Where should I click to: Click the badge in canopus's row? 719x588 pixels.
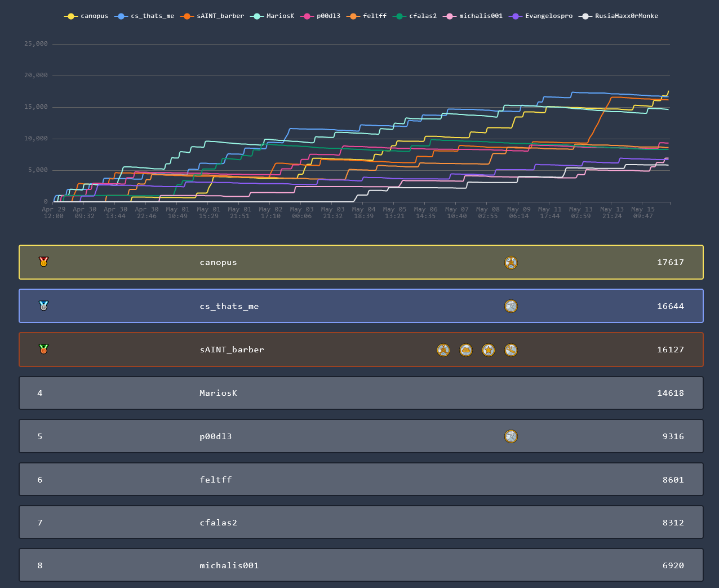(x=511, y=263)
